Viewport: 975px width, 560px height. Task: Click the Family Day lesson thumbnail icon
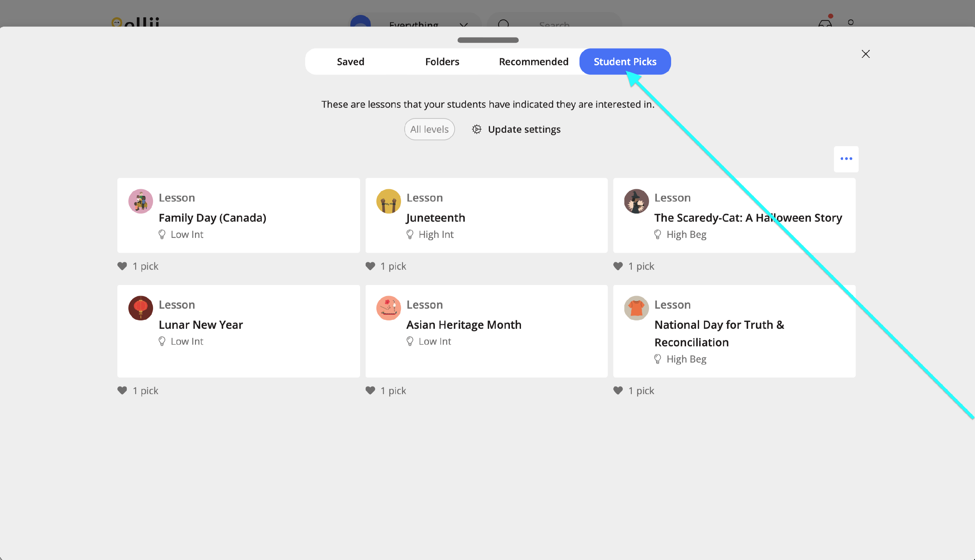tap(140, 201)
